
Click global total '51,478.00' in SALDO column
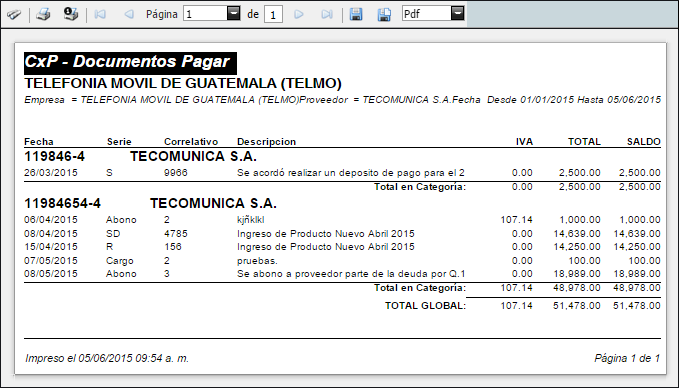[x=637, y=305]
